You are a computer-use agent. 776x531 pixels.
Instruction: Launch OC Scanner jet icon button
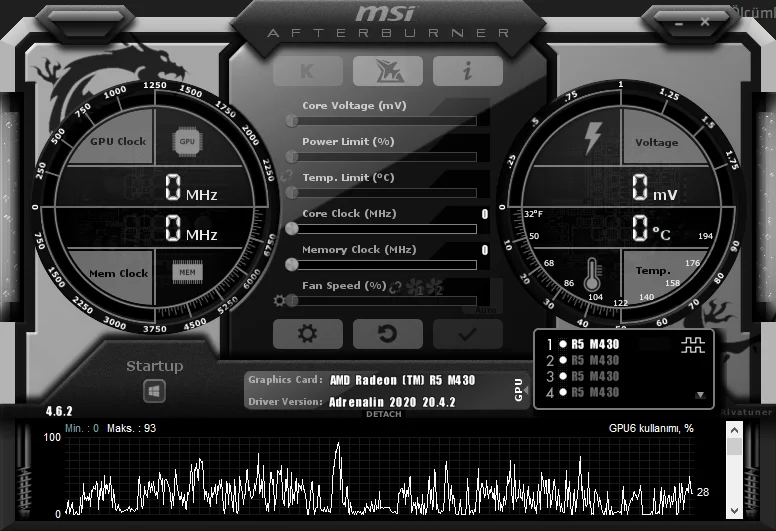click(x=388, y=71)
